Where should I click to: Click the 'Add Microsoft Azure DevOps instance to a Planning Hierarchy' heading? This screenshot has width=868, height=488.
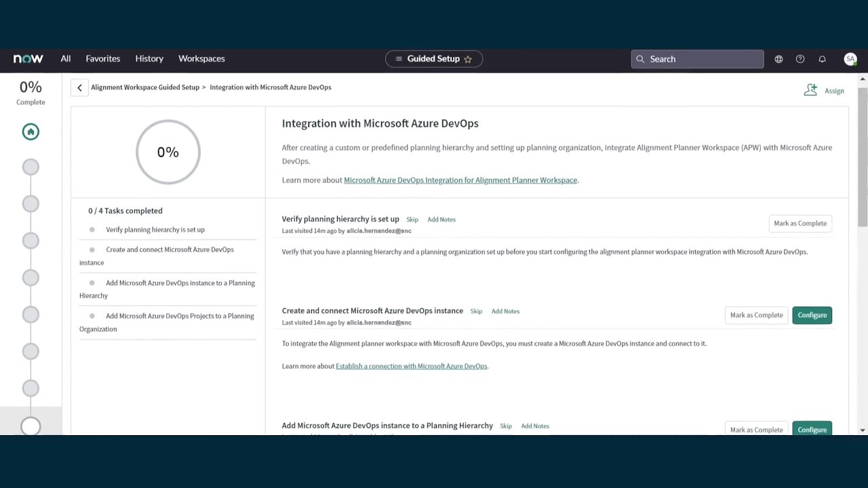(x=387, y=426)
